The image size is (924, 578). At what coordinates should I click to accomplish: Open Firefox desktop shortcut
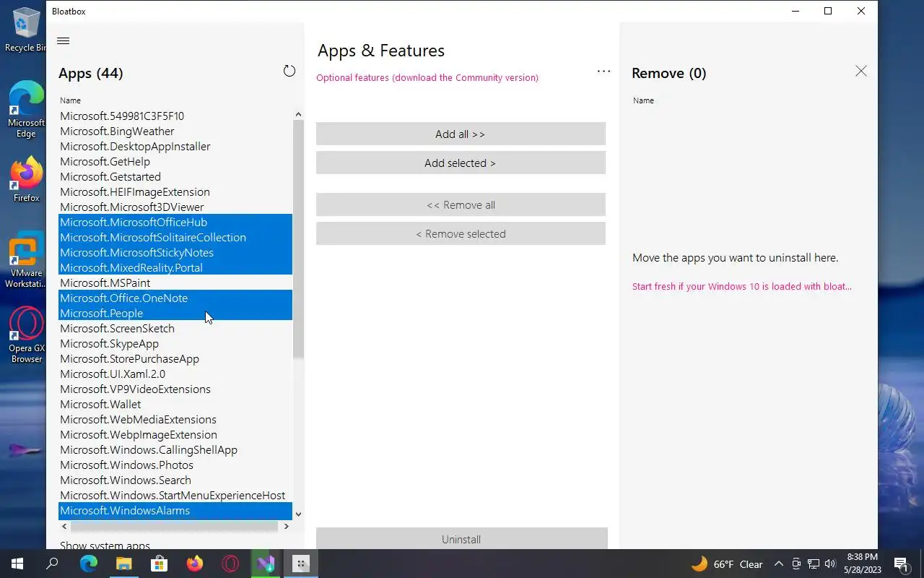[26, 179]
